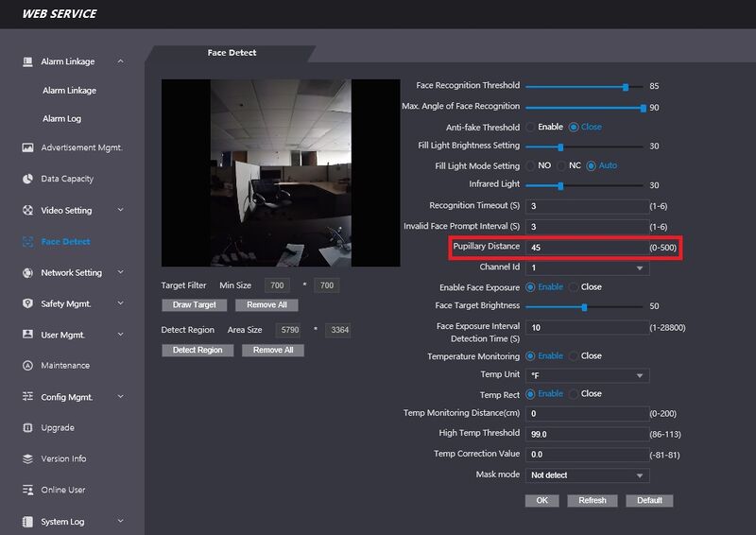Open the Alarm Linkage submenu item

[69, 90]
